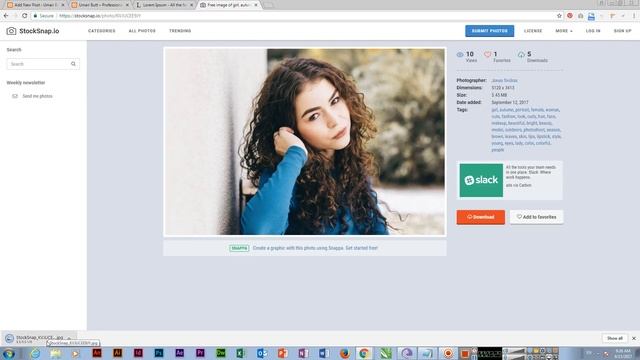
Task: Open Adobe Premiere Pro from the taskbar
Action: click(200, 353)
